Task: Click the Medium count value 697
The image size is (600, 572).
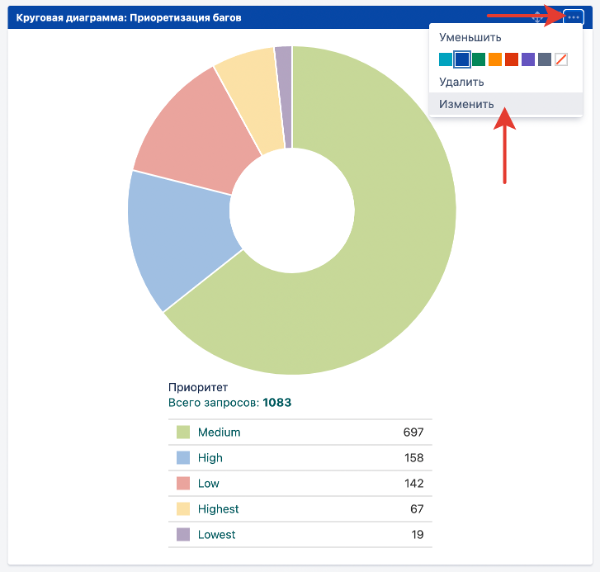Action: coord(413,432)
